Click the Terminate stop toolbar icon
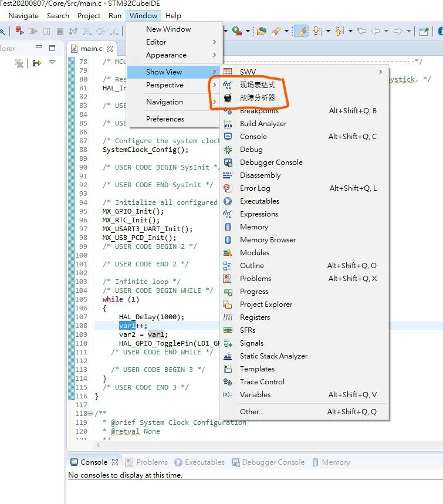 60,31
